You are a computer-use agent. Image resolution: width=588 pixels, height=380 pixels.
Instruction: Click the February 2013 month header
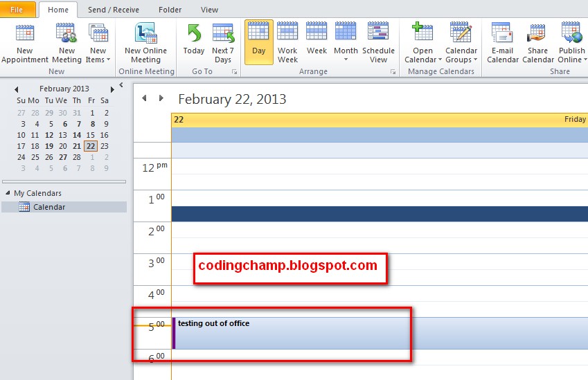[x=64, y=89]
